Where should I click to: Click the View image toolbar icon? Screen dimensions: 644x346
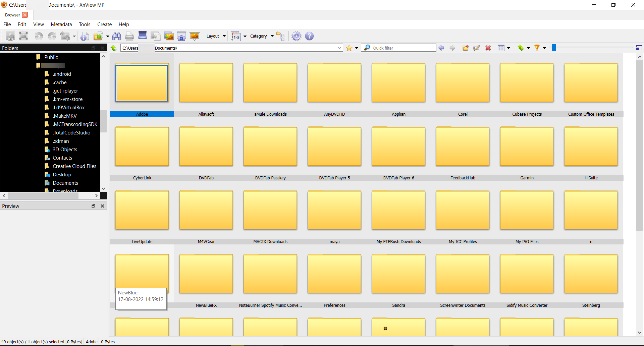coord(10,36)
